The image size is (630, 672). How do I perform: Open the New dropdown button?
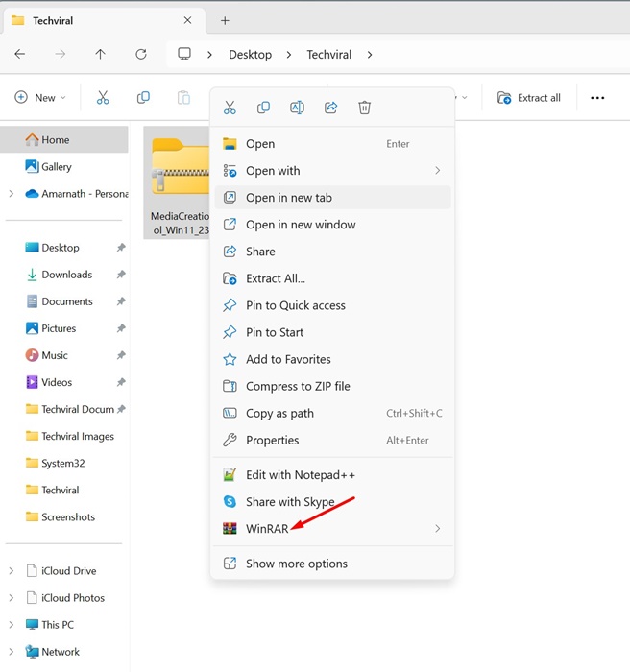[40, 98]
